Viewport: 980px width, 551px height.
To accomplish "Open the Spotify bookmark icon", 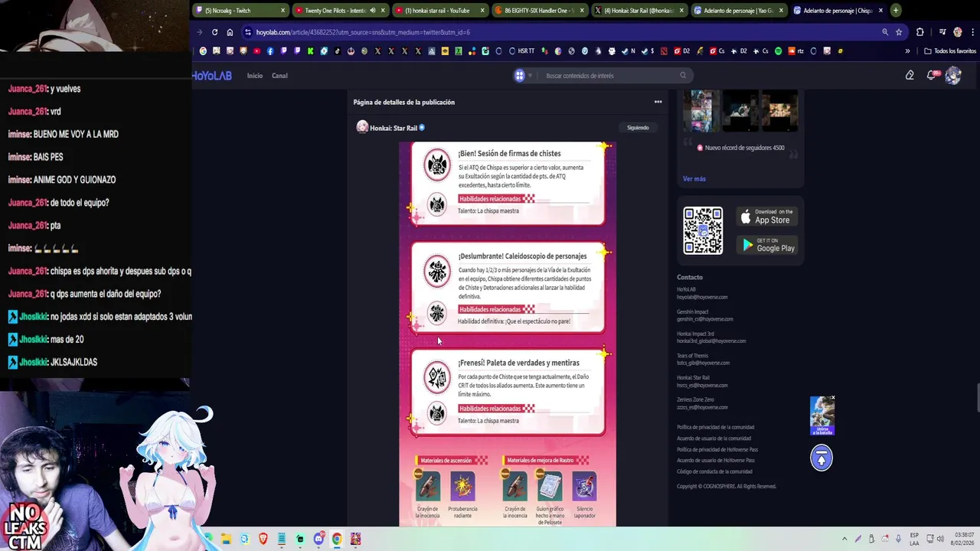I will coord(778,51).
